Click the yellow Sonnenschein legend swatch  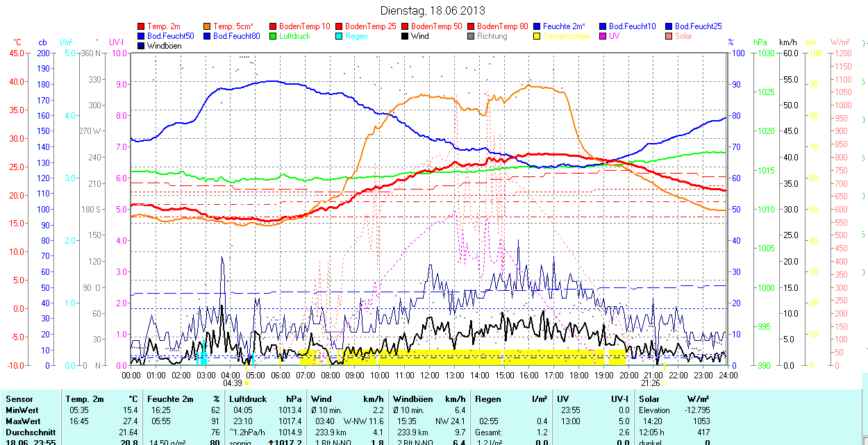pos(537,36)
